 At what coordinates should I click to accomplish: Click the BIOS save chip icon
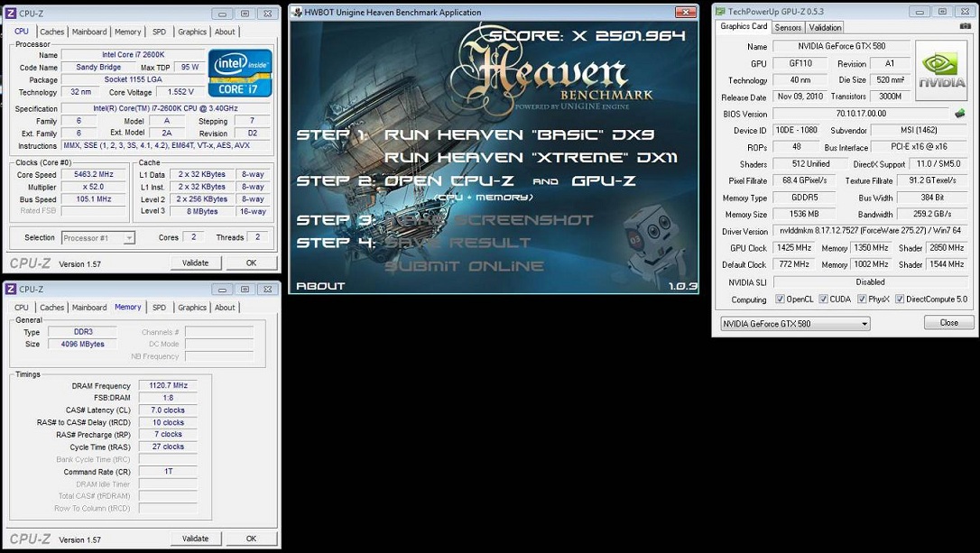point(960,114)
